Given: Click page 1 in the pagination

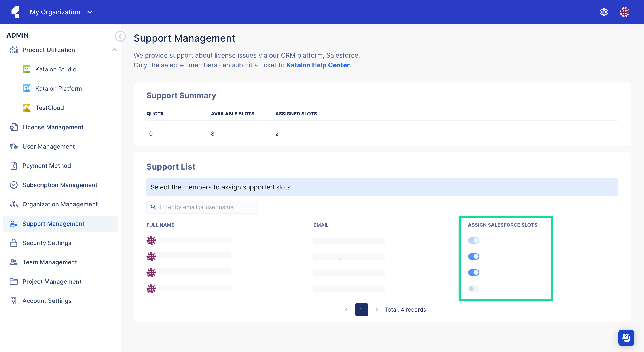Looking at the screenshot, I should pos(361,309).
